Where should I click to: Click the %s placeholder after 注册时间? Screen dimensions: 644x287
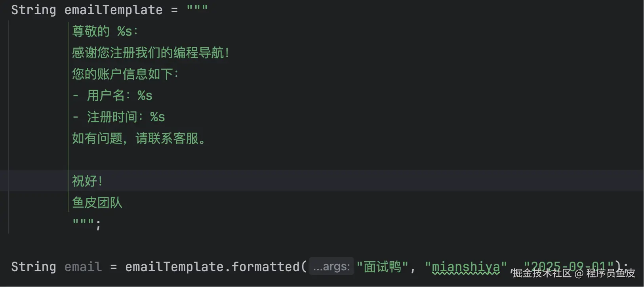(157, 117)
